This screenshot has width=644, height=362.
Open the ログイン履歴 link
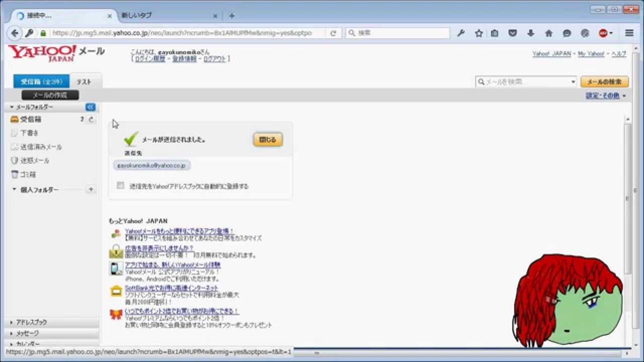(x=150, y=59)
